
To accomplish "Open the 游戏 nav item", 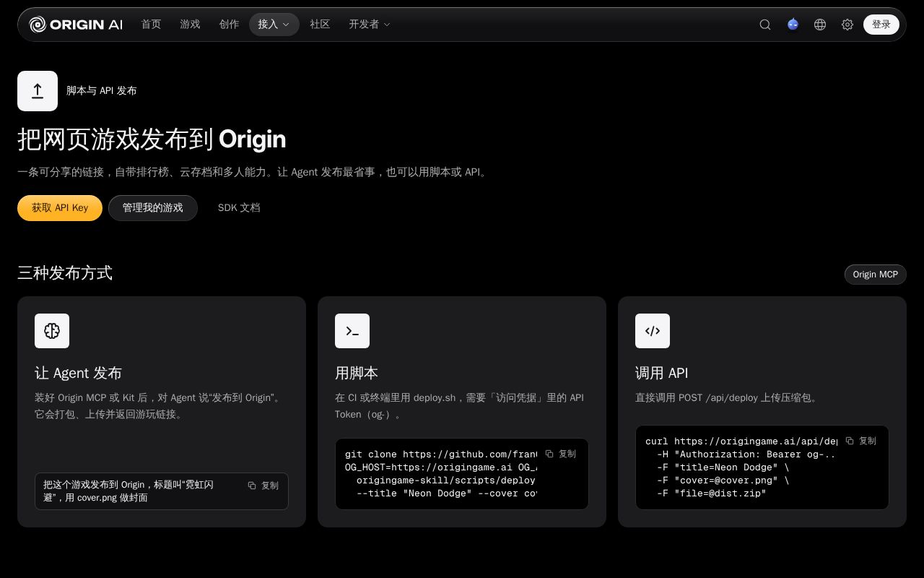I will [x=190, y=25].
